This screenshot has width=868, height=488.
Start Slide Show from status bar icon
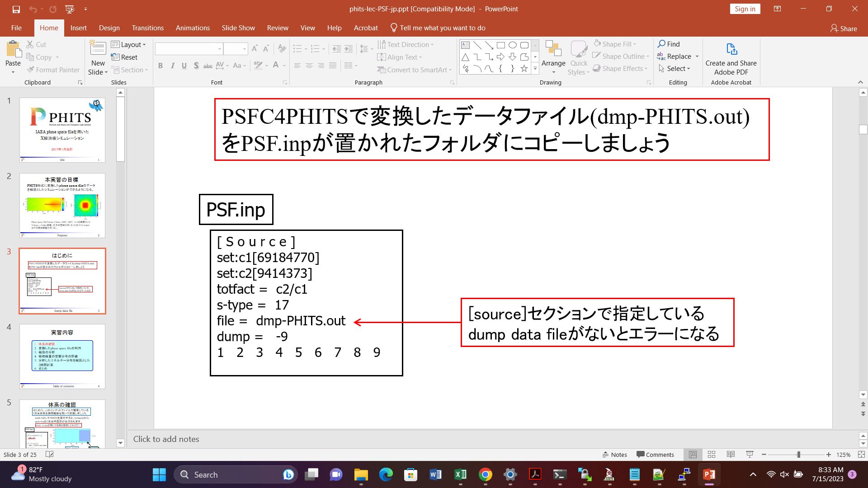750,455
